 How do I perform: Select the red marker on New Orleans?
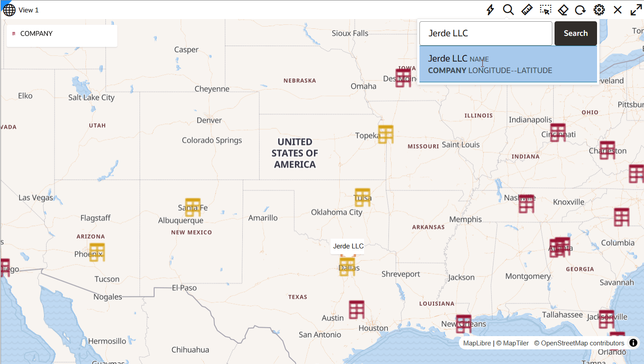464,324
